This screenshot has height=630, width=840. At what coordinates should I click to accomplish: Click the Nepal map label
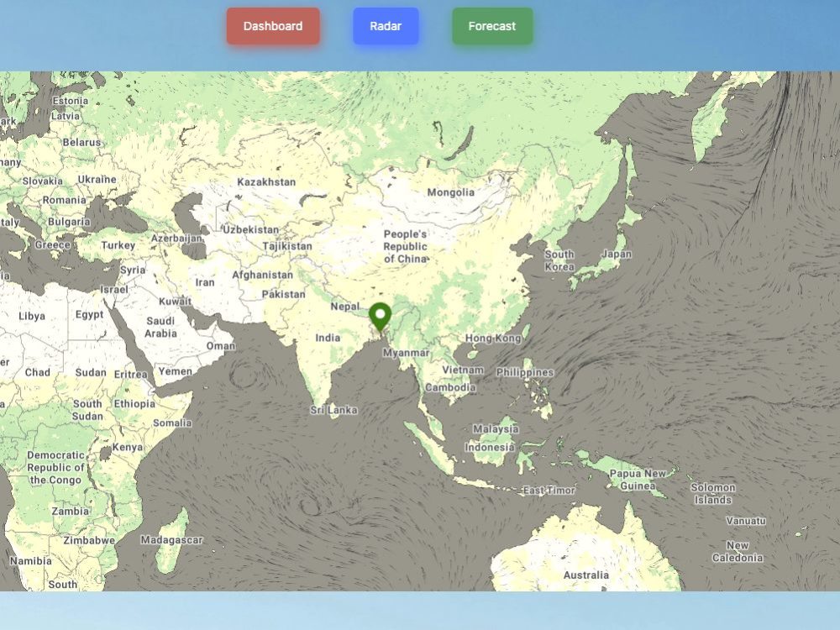[345, 307]
